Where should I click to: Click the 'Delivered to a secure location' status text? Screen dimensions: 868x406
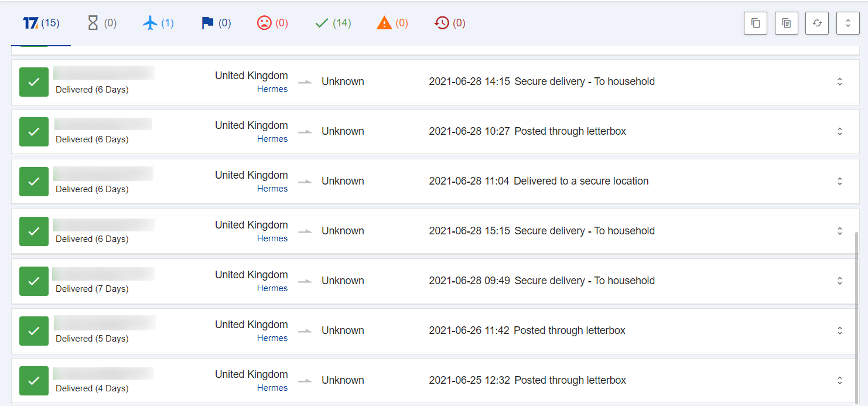point(581,182)
